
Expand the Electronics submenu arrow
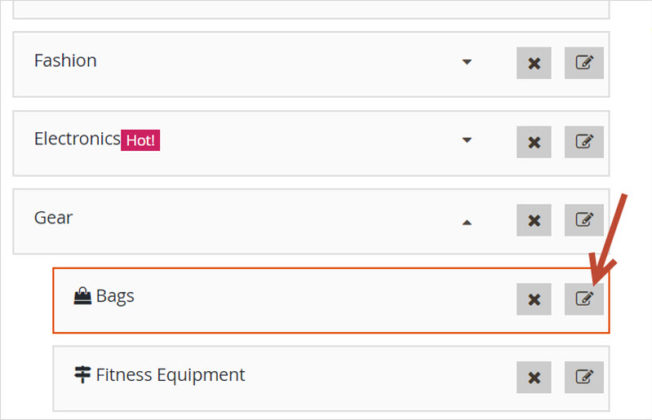pyautogui.click(x=467, y=140)
